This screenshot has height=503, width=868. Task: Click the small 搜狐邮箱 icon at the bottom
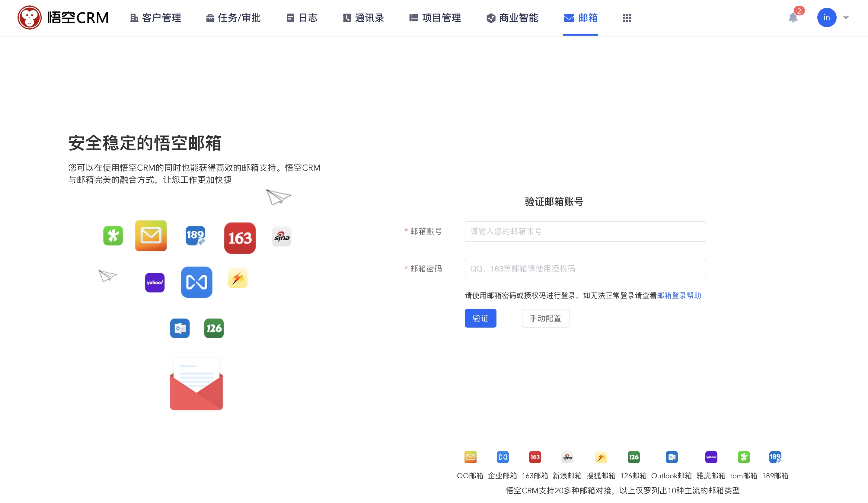click(x=601, y=457)
